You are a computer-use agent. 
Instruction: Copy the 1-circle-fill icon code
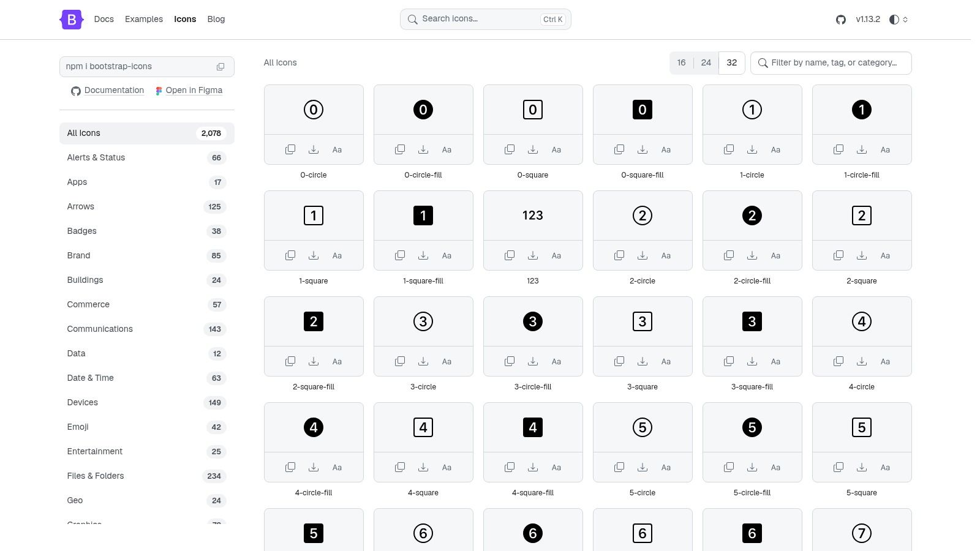pos(839,149)
